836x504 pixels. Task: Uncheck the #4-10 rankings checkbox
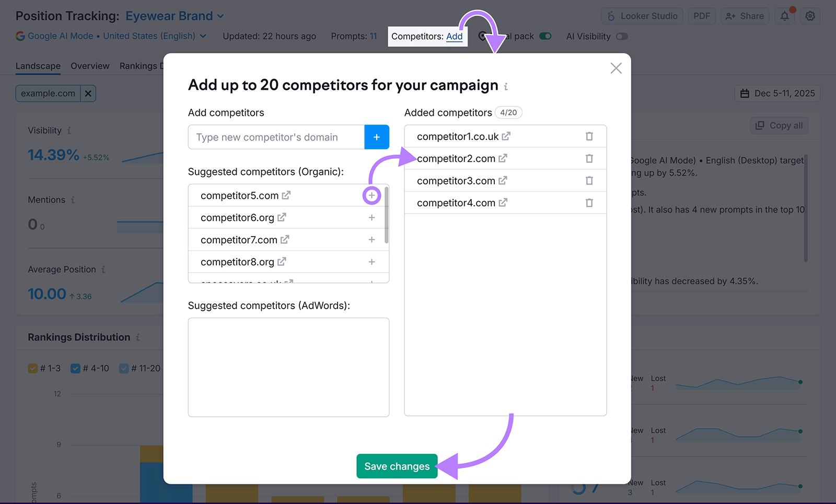(x=76, y=368)
